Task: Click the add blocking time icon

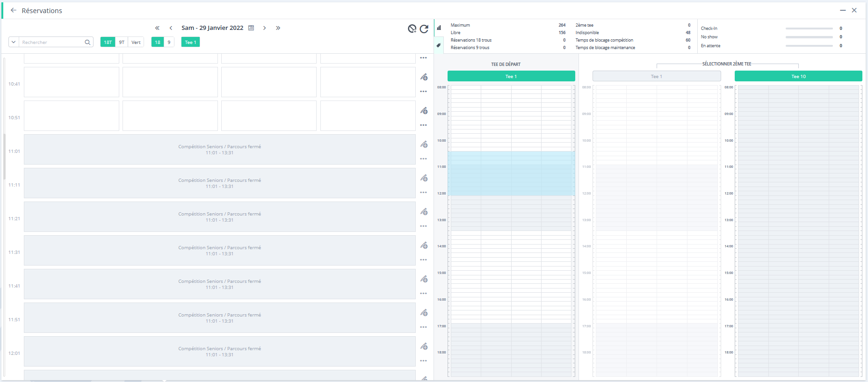Action: click(x=412, y=29)
